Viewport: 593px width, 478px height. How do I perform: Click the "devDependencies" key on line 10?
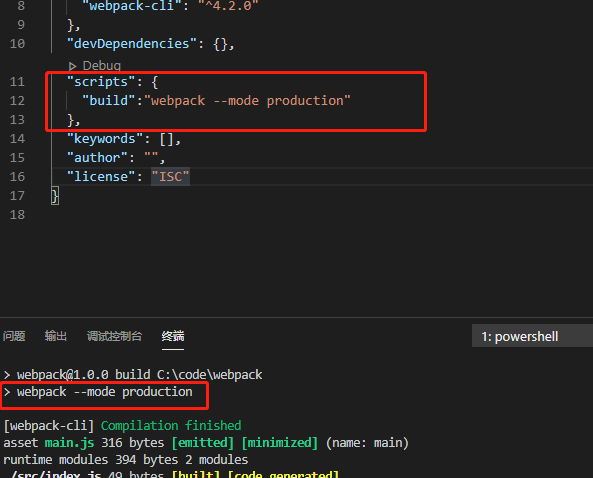point(132,44)
